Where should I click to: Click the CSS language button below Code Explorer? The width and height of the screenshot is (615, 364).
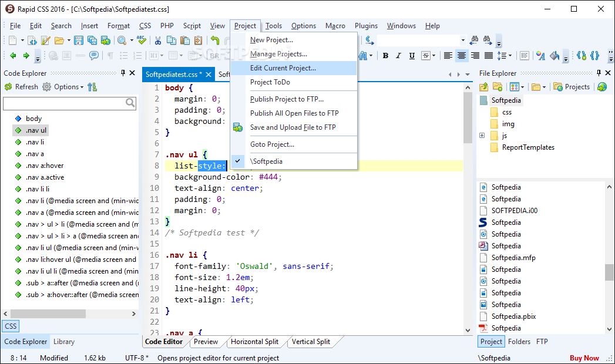tap(11, 326)
